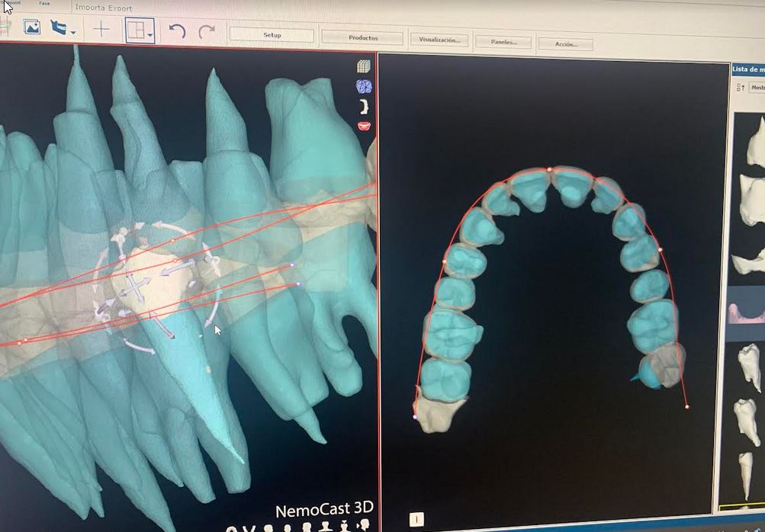
Task: Click the cross-arrow move handle on tooth gizmo
Action: (x=135, y=287)
